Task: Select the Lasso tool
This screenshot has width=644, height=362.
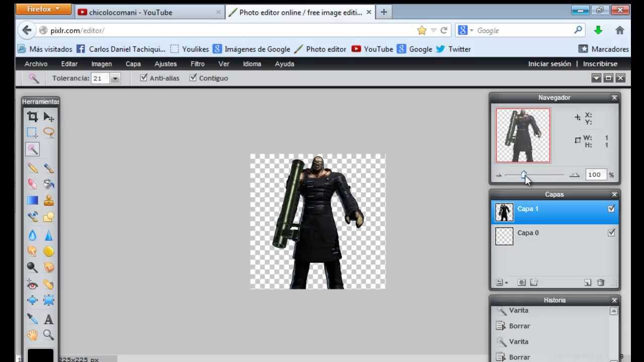Action: [x=49, y=133]
